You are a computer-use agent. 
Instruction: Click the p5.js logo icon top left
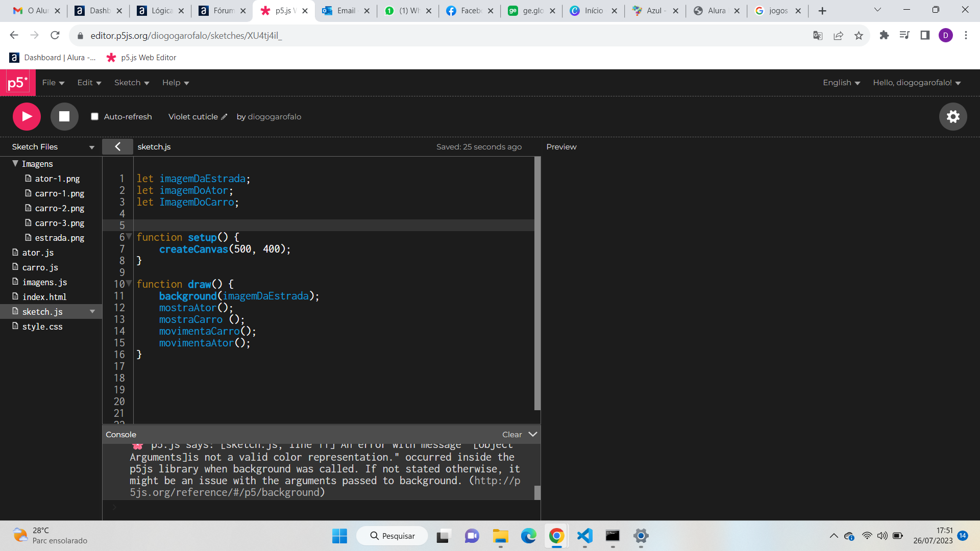click(17, 82)
